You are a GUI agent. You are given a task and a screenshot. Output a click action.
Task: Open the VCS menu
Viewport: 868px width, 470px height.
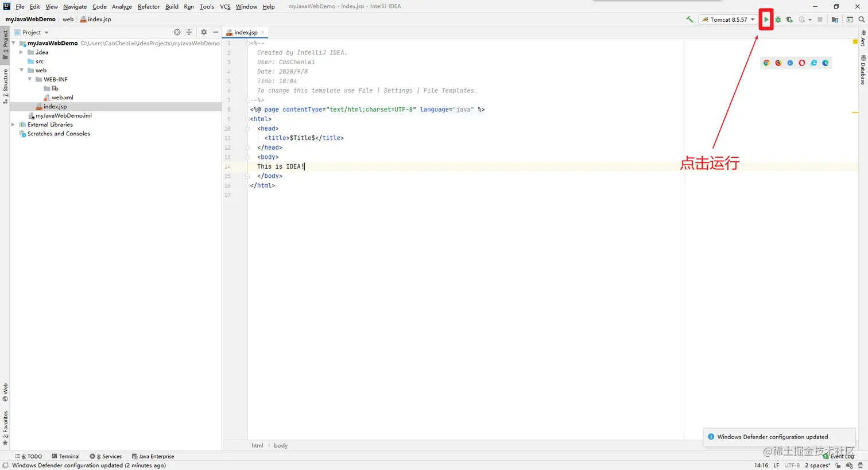[225, 6]
